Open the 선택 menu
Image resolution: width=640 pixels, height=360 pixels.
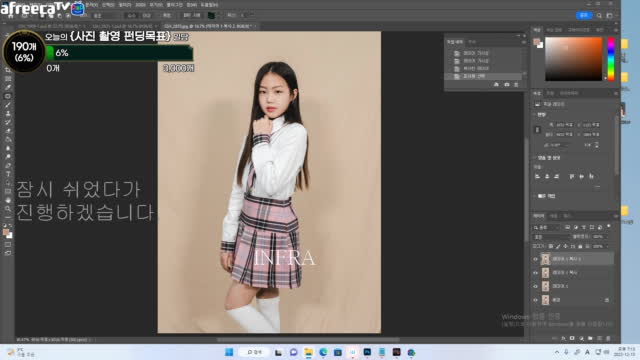108,5
